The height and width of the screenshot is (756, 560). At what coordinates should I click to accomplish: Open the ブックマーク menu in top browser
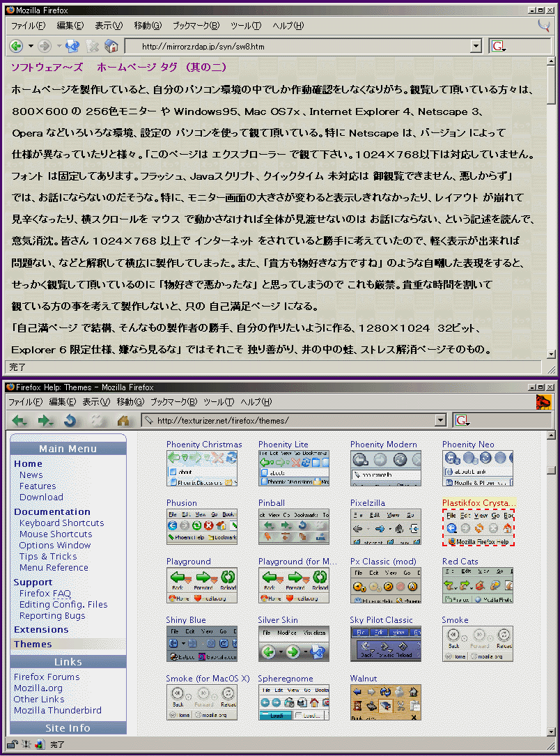[x=196, y=26]
